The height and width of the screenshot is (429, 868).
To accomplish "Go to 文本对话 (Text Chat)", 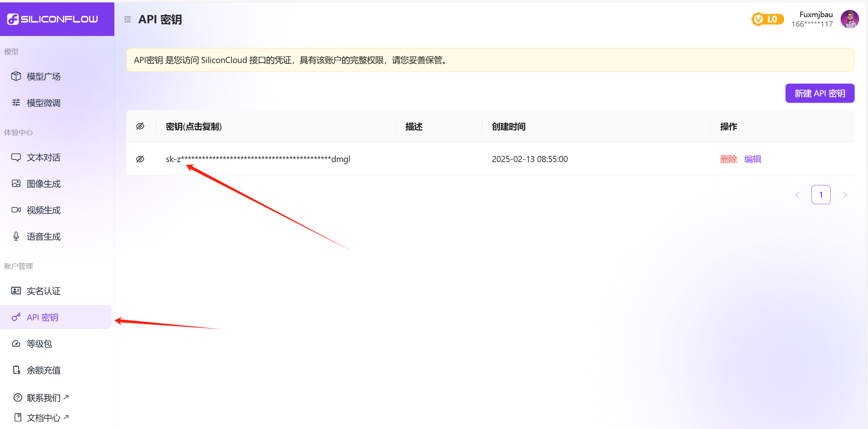I will coord(43,157).
